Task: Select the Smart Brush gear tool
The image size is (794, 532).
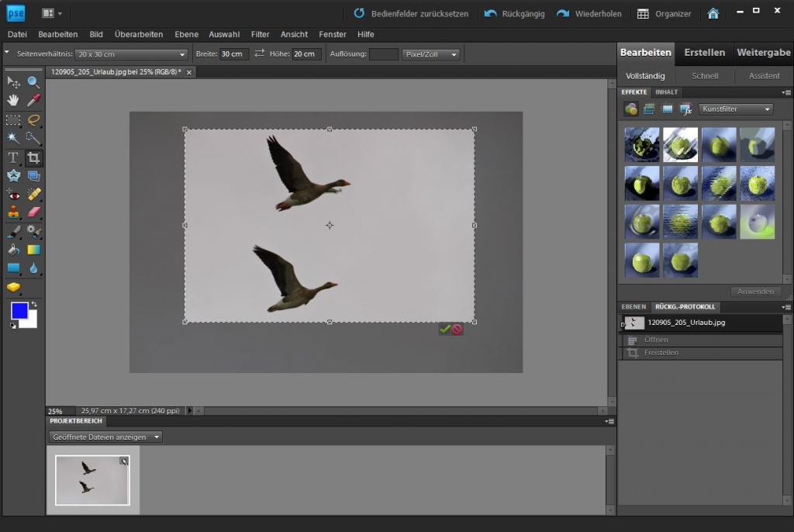Action: click(33, 232)
